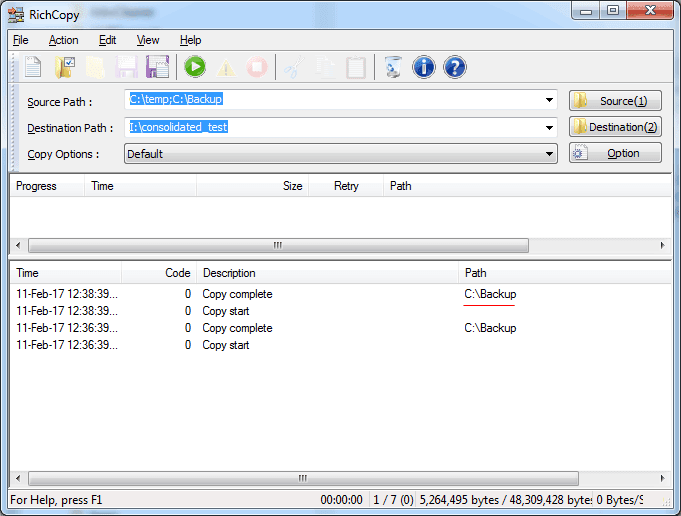Screen dimensions: 681x516
Task: Click the Description column header
Action: click(x=328, y=273)
